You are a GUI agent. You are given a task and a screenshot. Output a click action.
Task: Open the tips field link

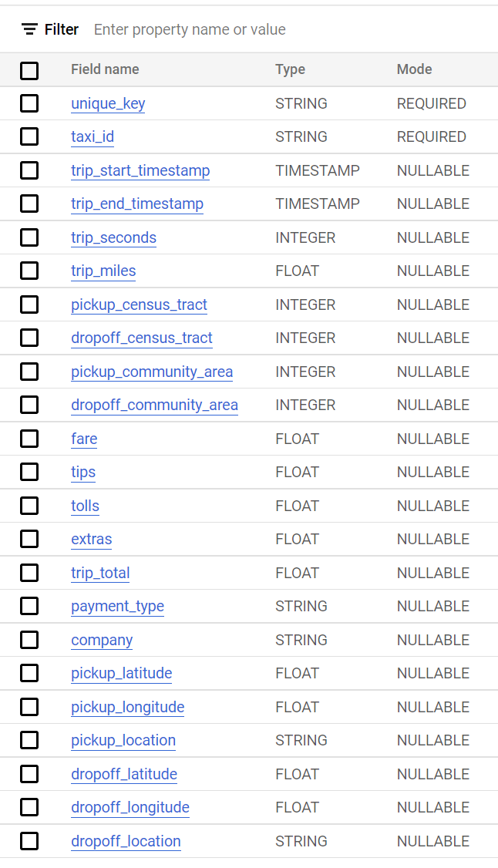[83, 472]
